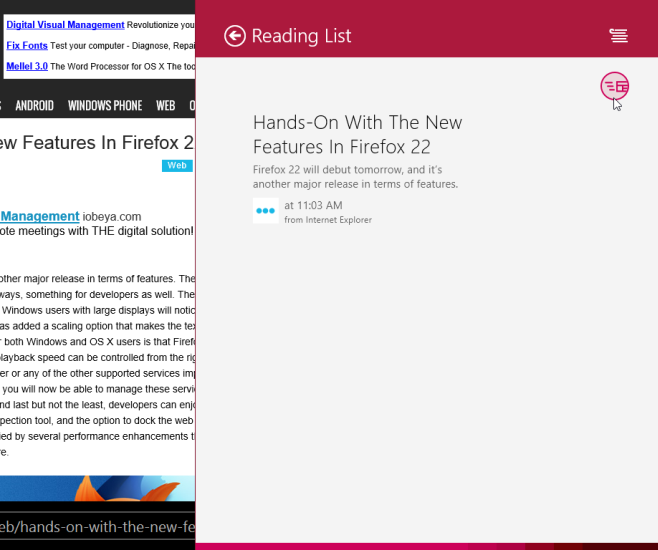
Task: Click the address bar URL field
Action: click(x=97, y=527)
